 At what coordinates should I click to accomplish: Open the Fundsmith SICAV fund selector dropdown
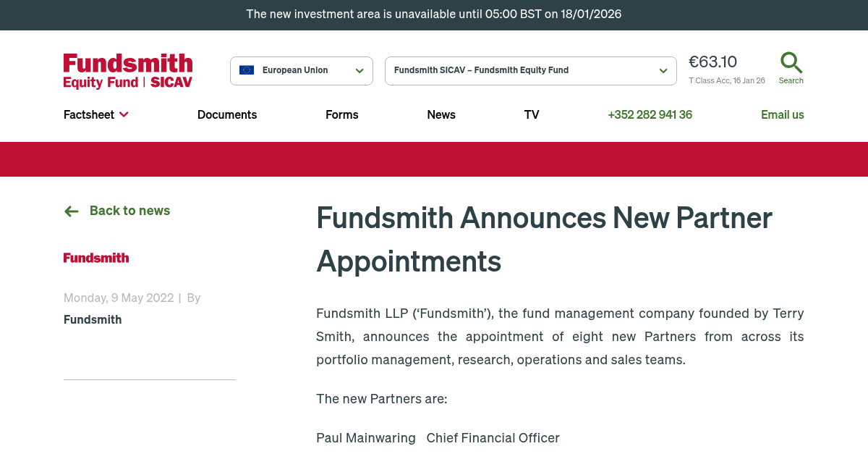pos(530,70)
